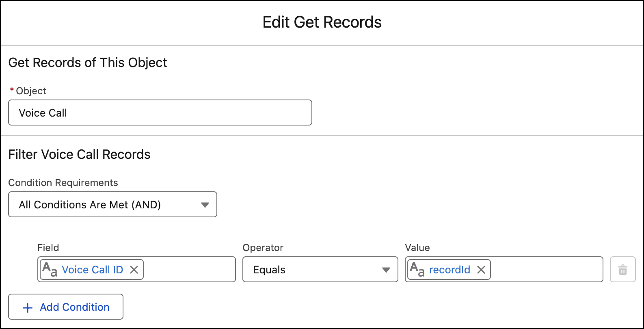Click the Field column label
The image size is (644, 329).
coord(48,248)
